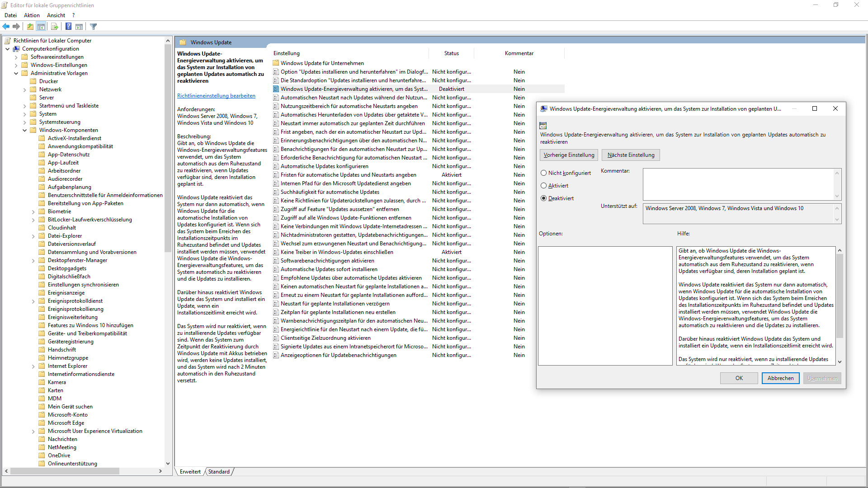
Task: Click the up-one-level folder icon
Action: coord(30,27)
